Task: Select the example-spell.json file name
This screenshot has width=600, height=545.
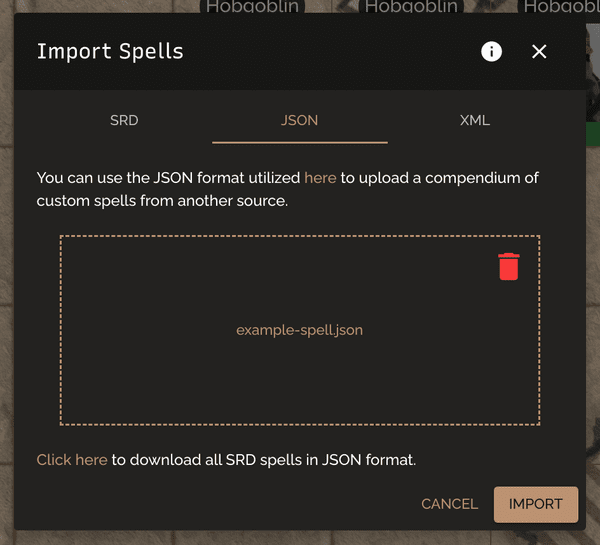Action: [299, 330]
